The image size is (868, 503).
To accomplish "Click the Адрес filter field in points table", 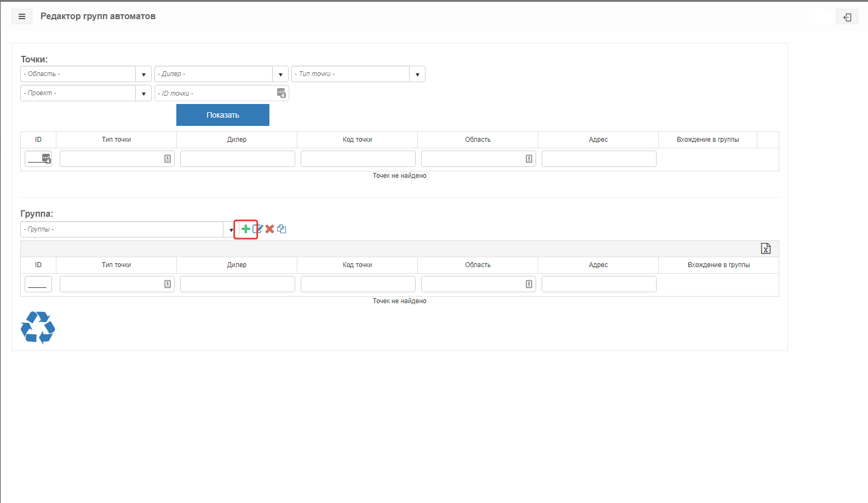I will pos(599,159).
